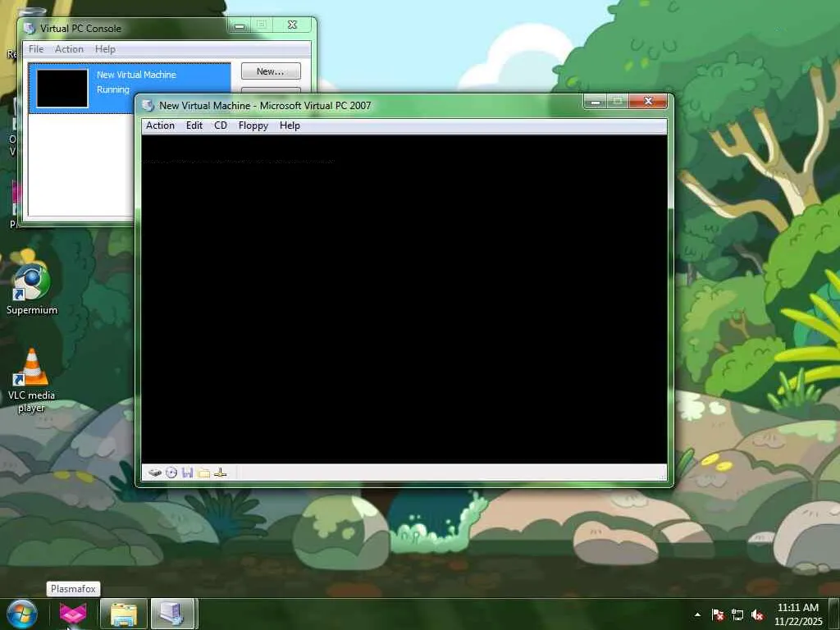
Task: Open Supermium desktop shortcut
Action: point(32,289)
